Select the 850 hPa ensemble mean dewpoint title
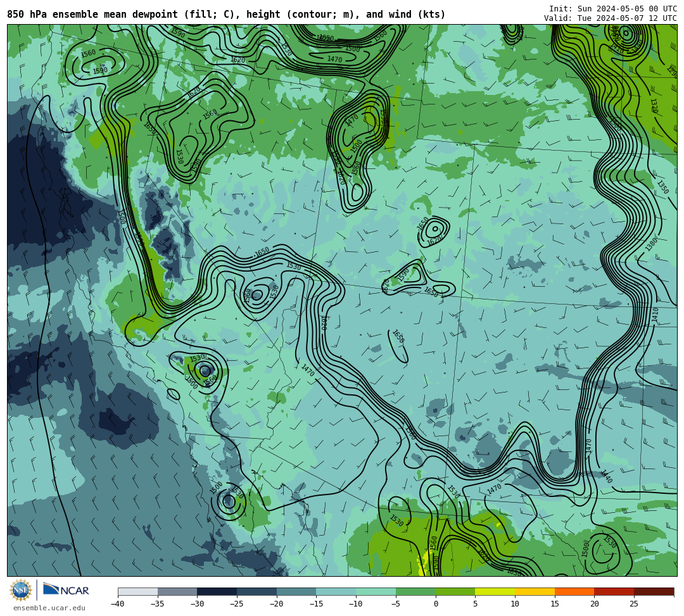Viewport: 684px width, 616px height. tap(226, 15)
